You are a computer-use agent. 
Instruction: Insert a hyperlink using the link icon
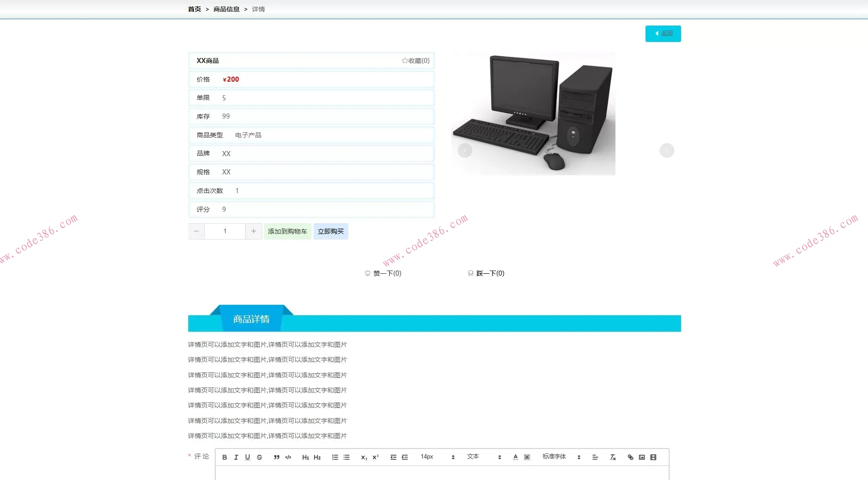point(630,457)
